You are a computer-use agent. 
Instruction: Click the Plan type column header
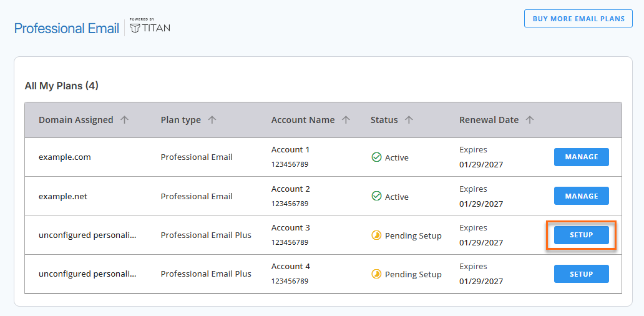click(x=181, y=120)
